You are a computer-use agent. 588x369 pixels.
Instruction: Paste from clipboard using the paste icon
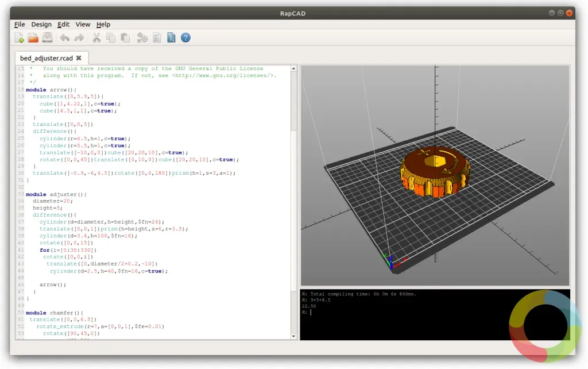point(125,37)
